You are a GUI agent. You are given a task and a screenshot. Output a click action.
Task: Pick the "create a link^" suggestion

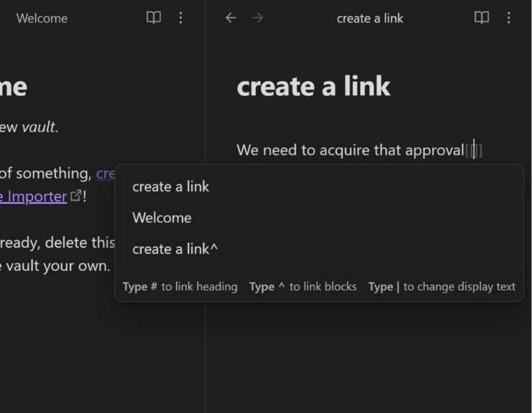click(x=175, y=249)
